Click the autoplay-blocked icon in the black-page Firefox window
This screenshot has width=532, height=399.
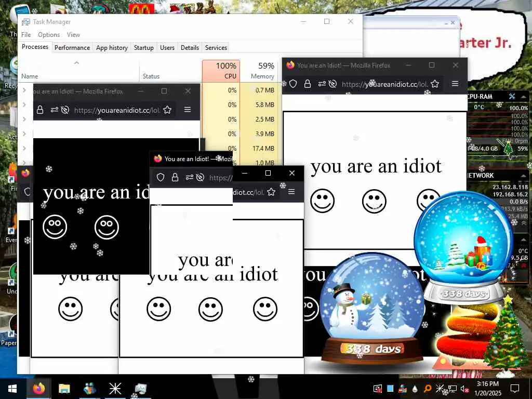65,110
